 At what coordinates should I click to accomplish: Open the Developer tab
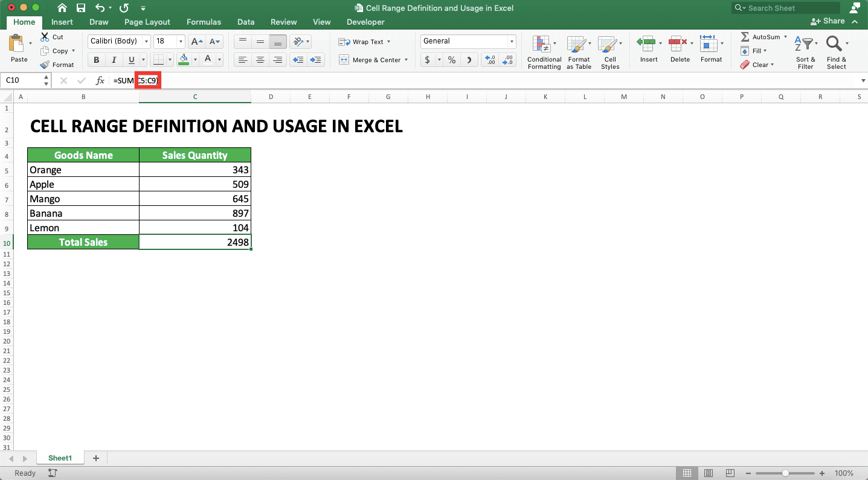[x=365, y=22]
